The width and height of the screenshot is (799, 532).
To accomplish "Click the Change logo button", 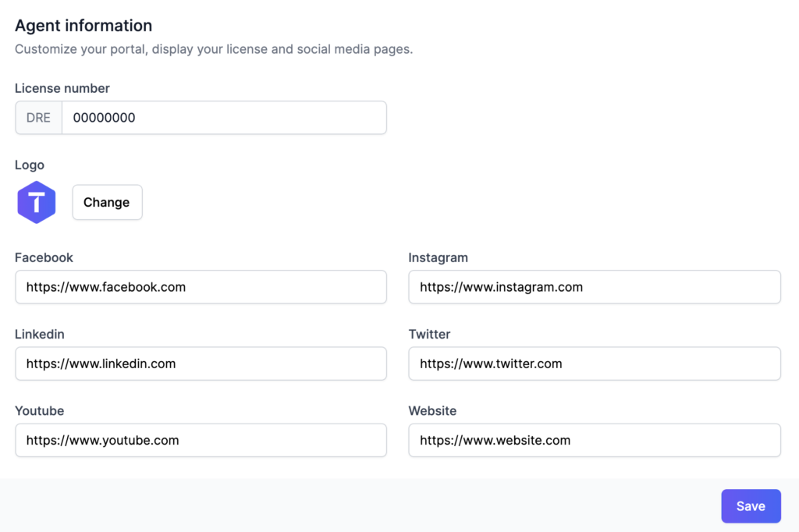I will [x=107, y=202].
